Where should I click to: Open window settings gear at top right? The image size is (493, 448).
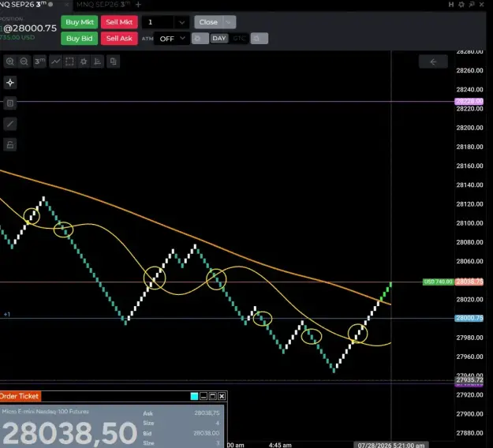[461, 5]
